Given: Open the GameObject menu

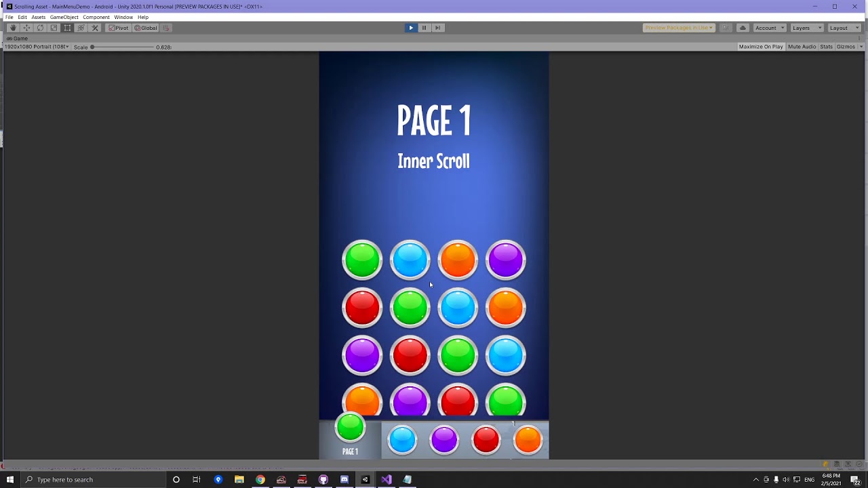Looking at the screenshot, I should coord(64,17).
